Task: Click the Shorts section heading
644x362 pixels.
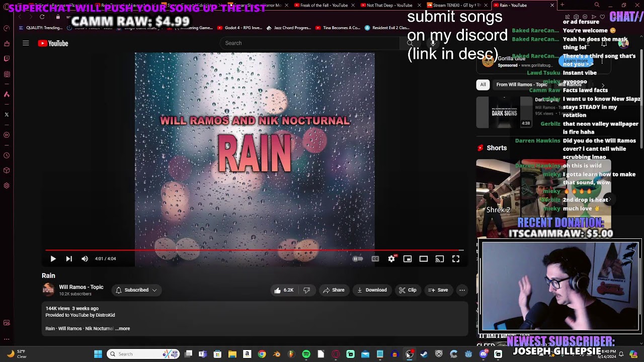Action: pos(497,148)
